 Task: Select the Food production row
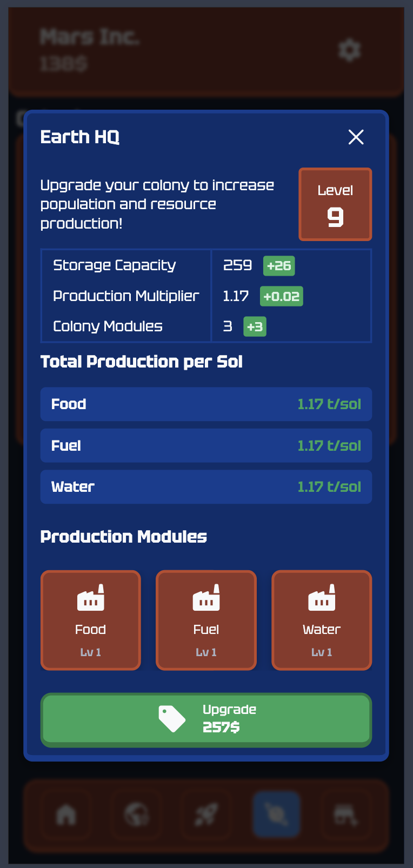[206, 404]
